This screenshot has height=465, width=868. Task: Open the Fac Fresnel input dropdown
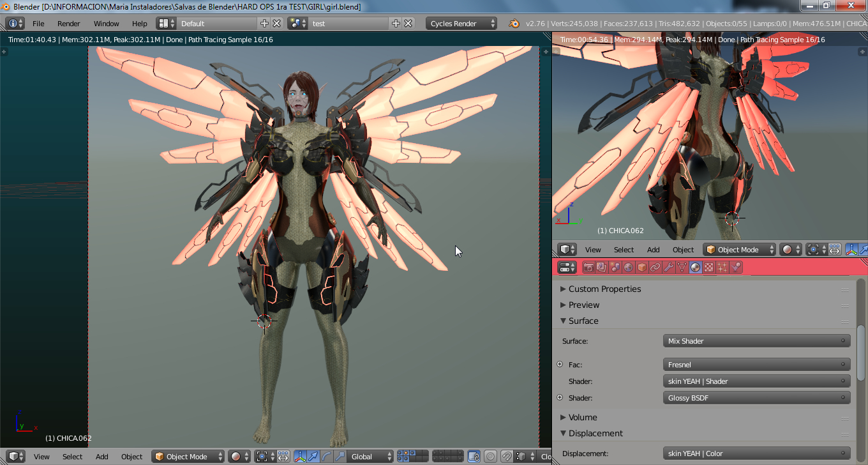(757, 365)
